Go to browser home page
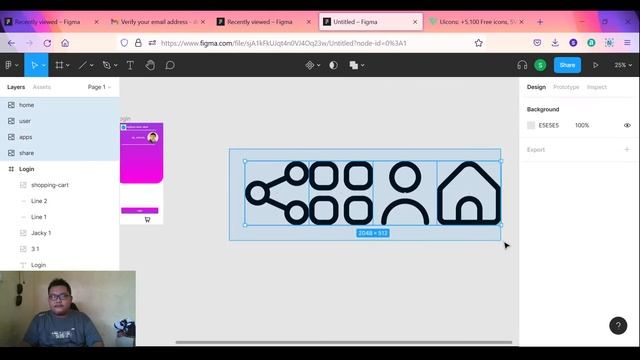Screen dimensions: 640x360 [x=65, y=43]
